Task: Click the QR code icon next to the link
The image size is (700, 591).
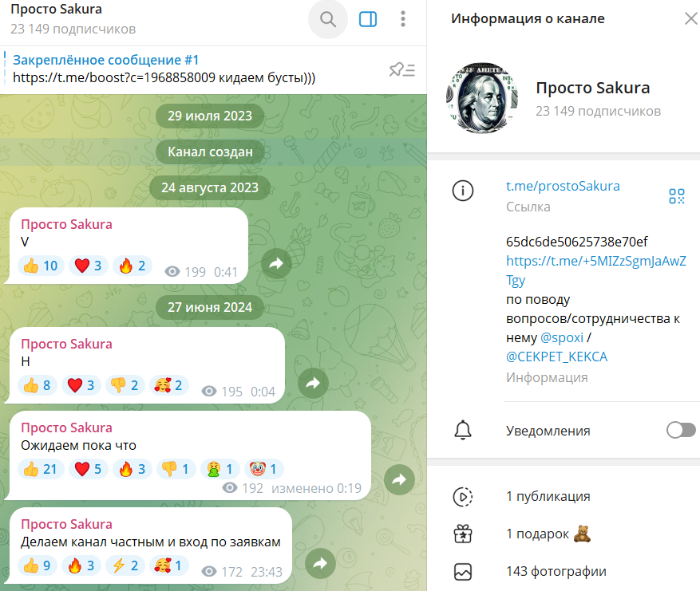Action: pos(677,195)
